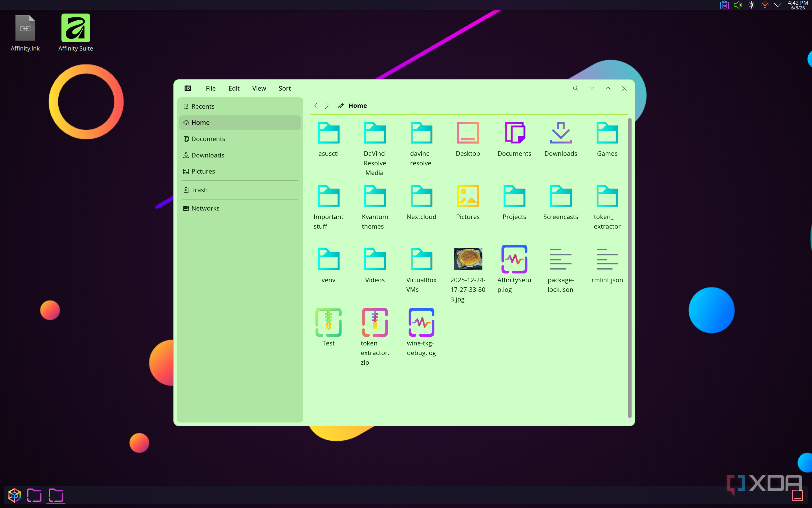Click the 2025-12-24 jpg image thumbnail
This screenshot has height=508, width=812.
click(468, 259)
